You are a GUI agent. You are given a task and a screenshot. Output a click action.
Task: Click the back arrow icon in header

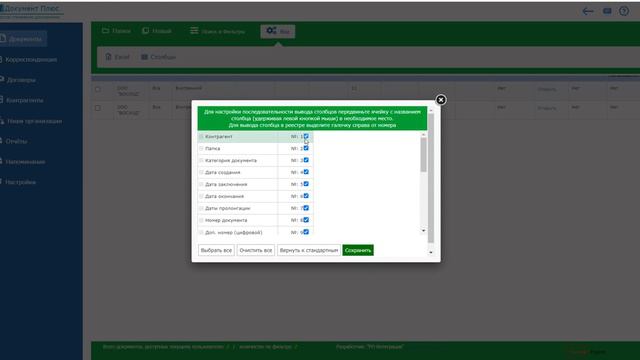588,11
